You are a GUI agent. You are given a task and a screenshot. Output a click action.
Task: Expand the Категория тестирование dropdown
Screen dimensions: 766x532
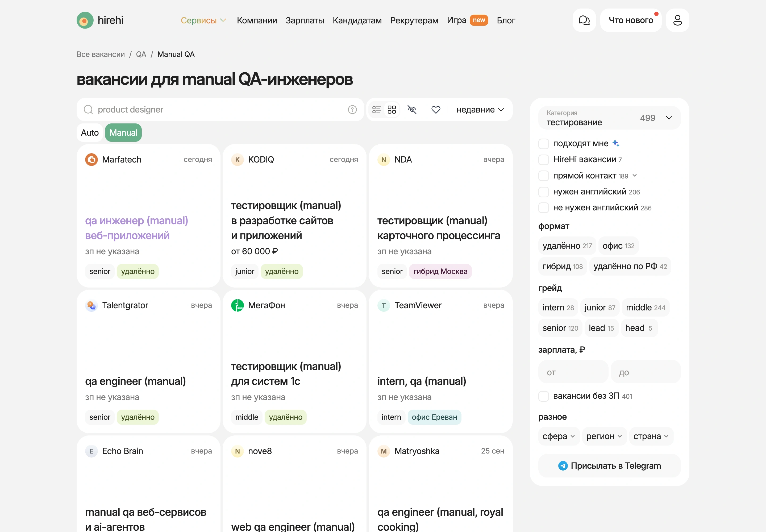[609, 118]
